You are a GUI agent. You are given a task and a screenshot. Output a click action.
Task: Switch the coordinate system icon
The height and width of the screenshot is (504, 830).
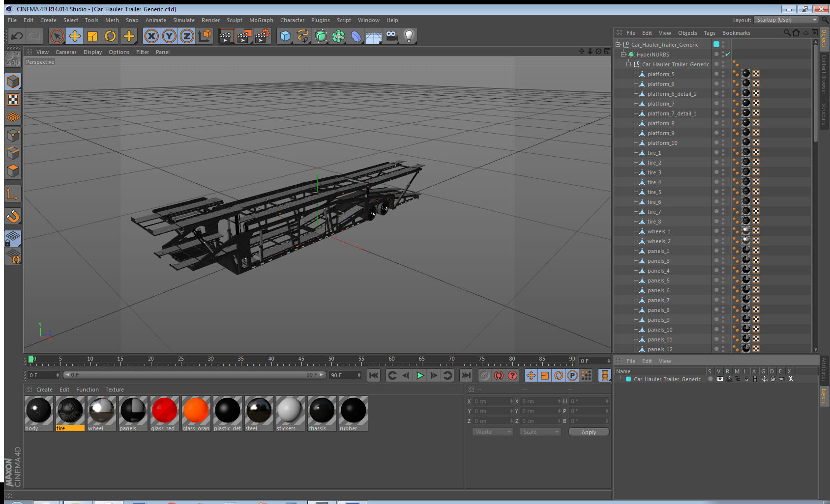click(205, 36)
